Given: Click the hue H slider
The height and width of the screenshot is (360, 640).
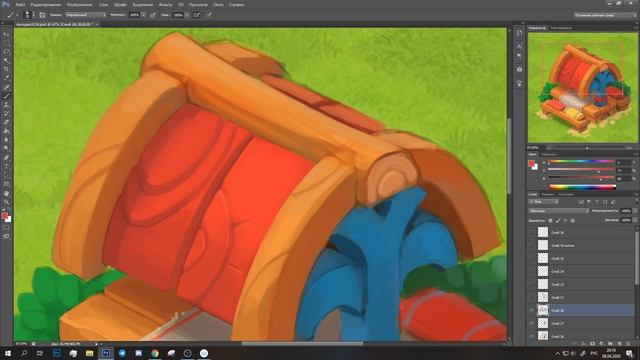Looking at the screenshot, I should (581, 162).
